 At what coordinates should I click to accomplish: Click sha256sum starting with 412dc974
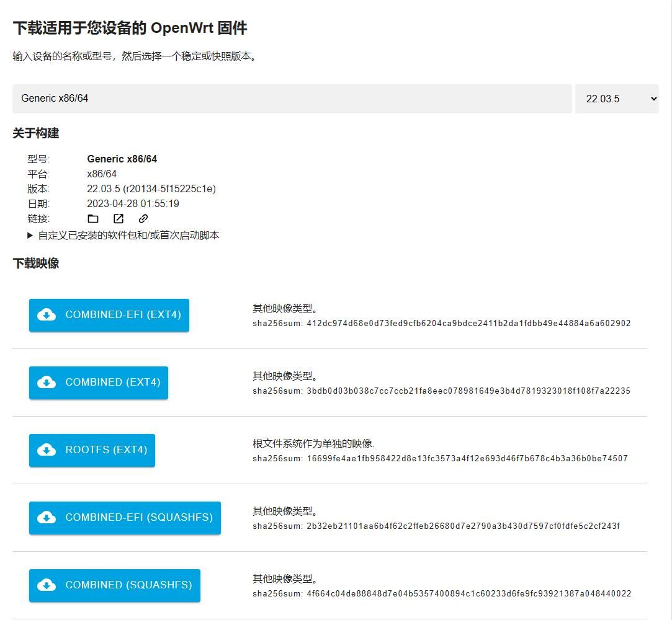tap(441, 323)
